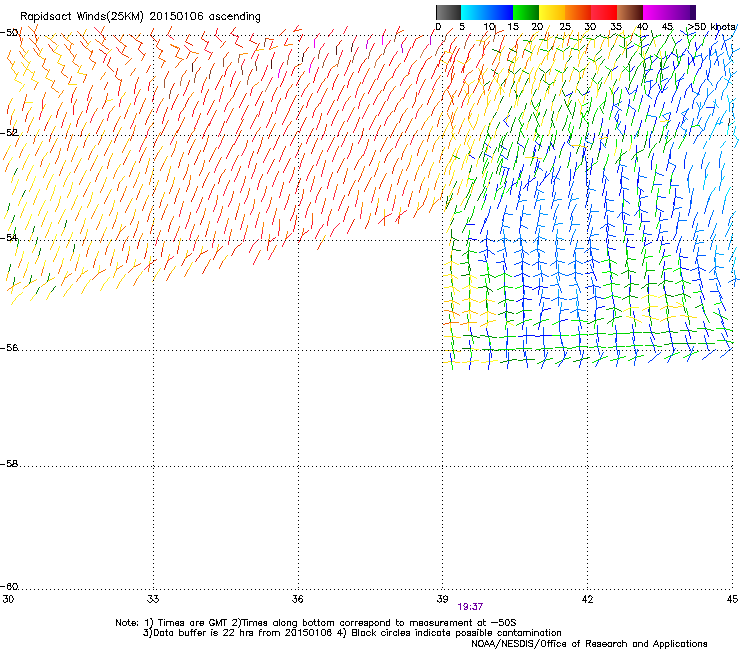Screen dimensions: 740x650
Task: Click the legend tick label '10'
Action: point(489,27)
